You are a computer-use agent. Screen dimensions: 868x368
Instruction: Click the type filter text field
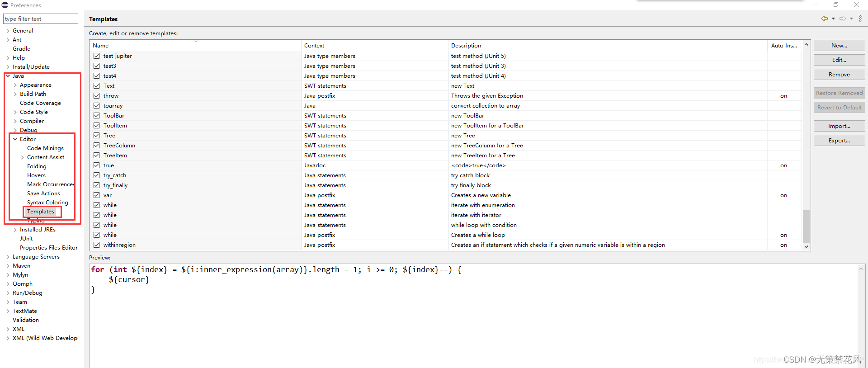pos(41,19)
